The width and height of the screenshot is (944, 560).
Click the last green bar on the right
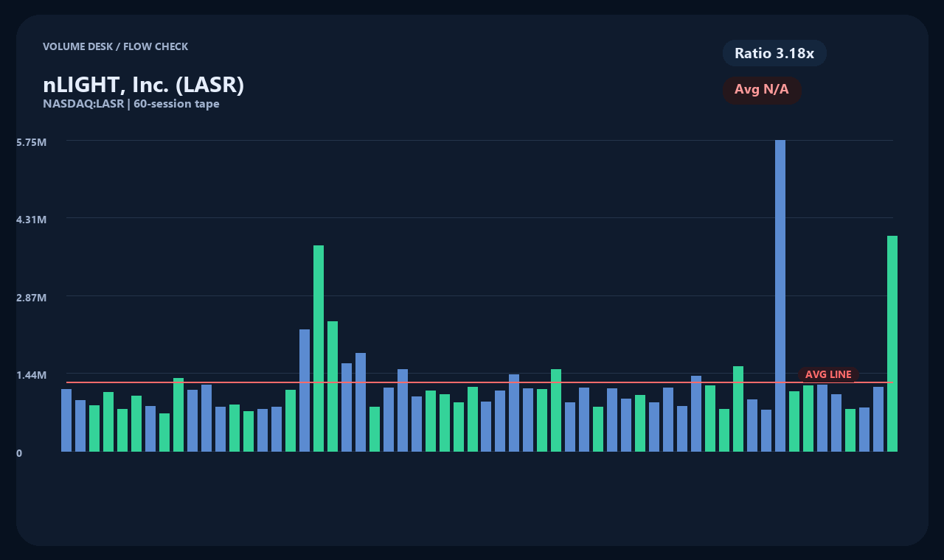(x=892, y=343)
